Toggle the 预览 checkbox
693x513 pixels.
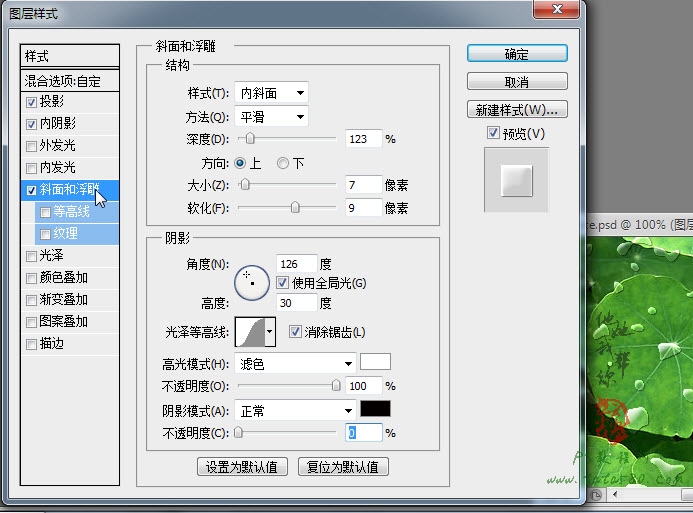click(x=493, y=133)
